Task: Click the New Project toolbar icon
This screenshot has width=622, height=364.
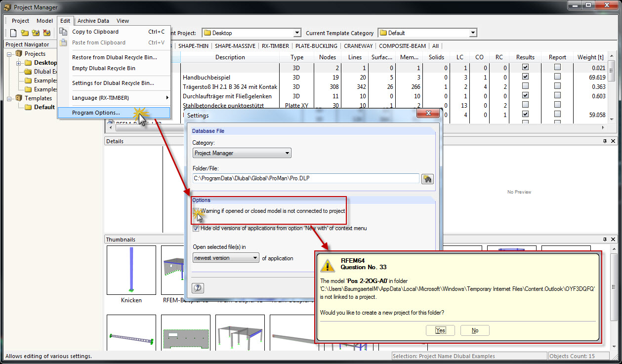Action: (13, 33)
